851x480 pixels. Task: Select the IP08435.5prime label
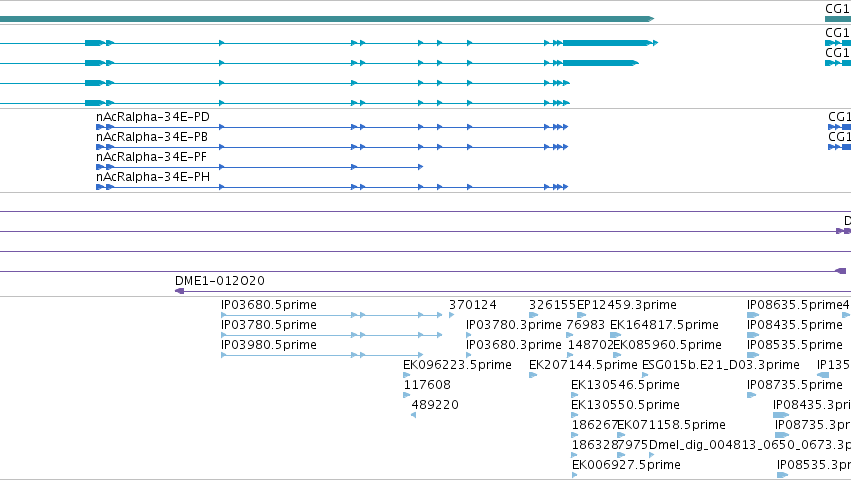(x=795, y=325)
